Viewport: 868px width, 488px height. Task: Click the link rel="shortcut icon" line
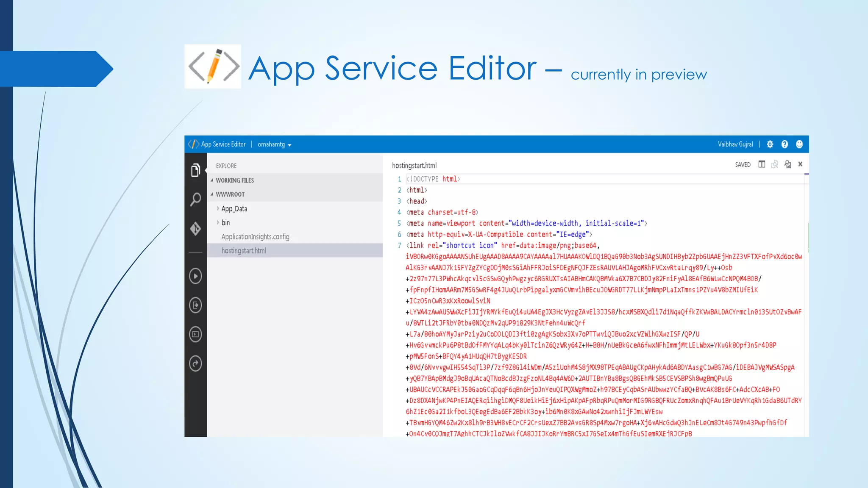[503, 246]
